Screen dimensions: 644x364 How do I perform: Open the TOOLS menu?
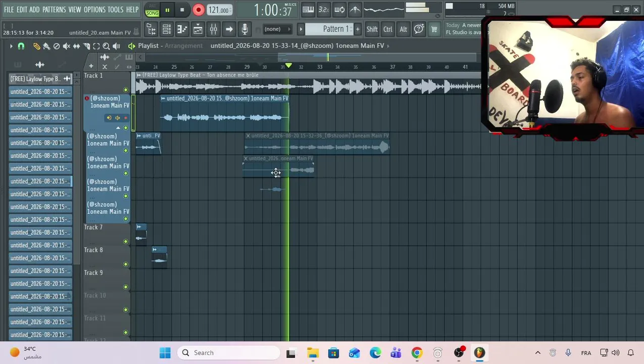point(115,10)
